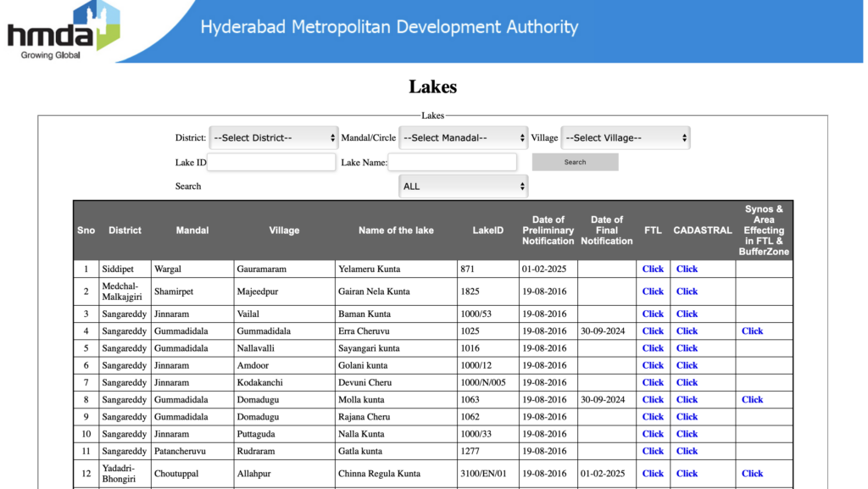Open the Select Manadal dropdown
Image resolution: width=868 pixels, height=489 pixels.
(x=463, y=138)
